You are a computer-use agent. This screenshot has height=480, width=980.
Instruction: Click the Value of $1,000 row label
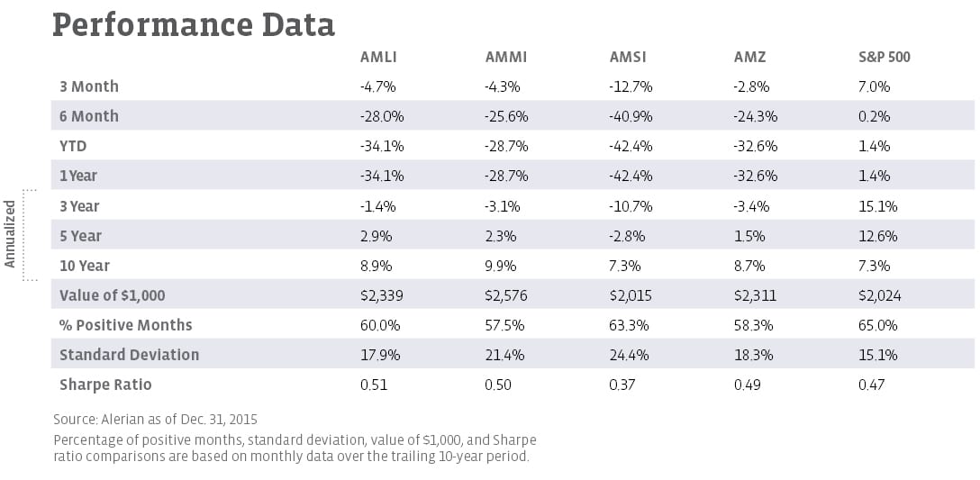coord(113,295)
